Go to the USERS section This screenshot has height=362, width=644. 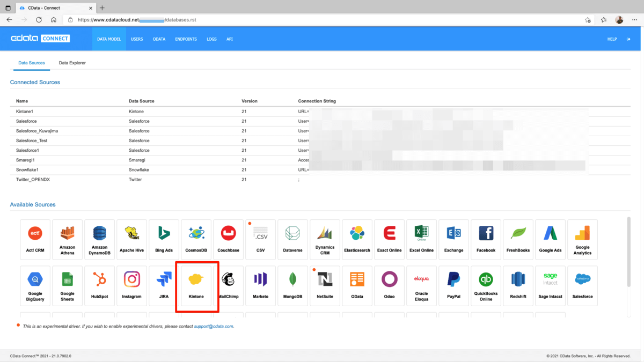pyautogui.click(x=137, y=39)
